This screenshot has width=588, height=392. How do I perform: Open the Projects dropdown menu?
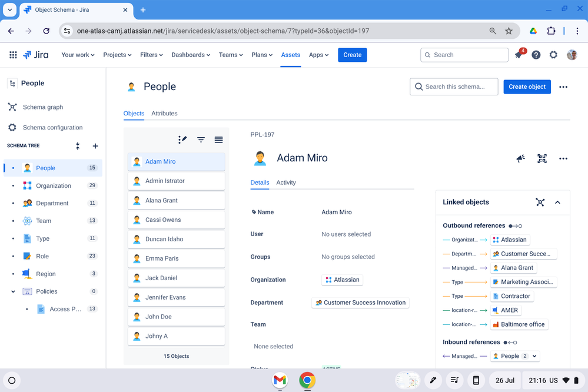(x=117, y=55)
